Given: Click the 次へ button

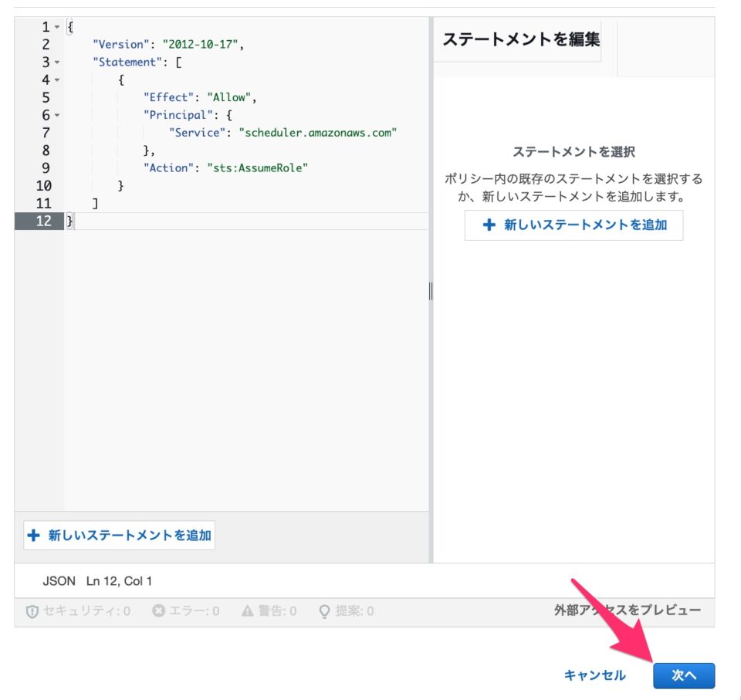Looking at the screenshot, I should tap(684, 675).
